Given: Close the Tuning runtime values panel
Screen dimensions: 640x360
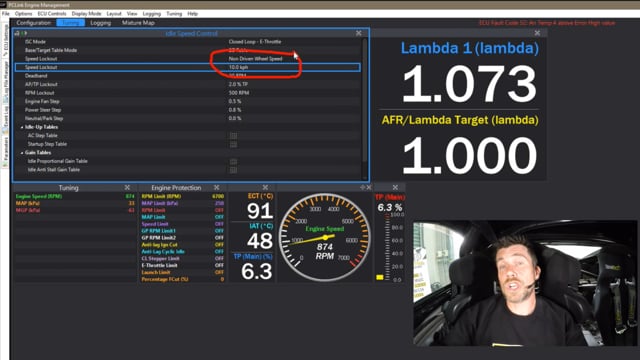Looking at the screenshot, I should pyautogui.click(x=127, y=187).
